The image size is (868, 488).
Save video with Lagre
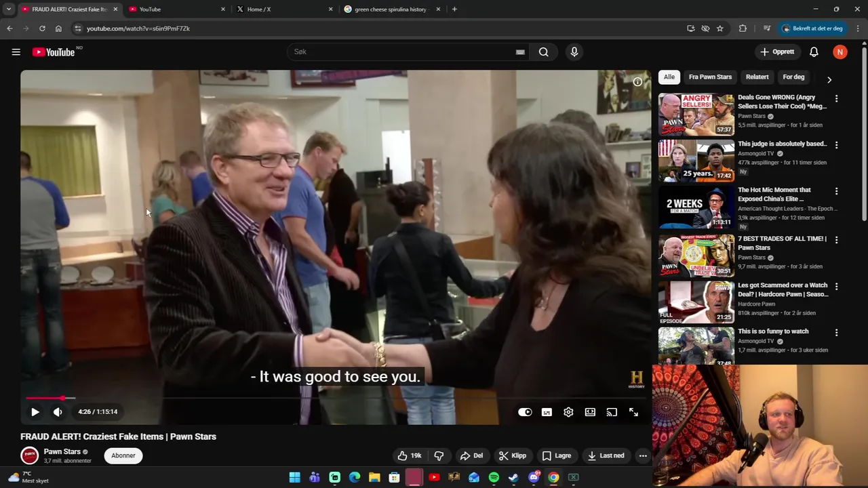(557, 455)
